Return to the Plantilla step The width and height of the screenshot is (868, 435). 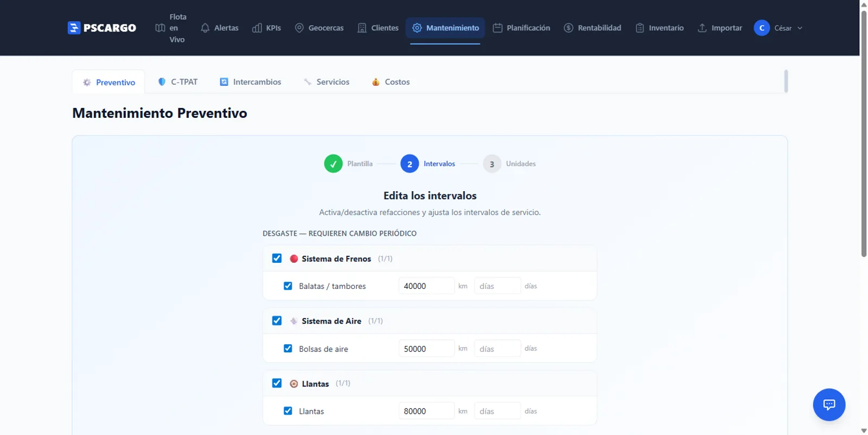[333, 163]
